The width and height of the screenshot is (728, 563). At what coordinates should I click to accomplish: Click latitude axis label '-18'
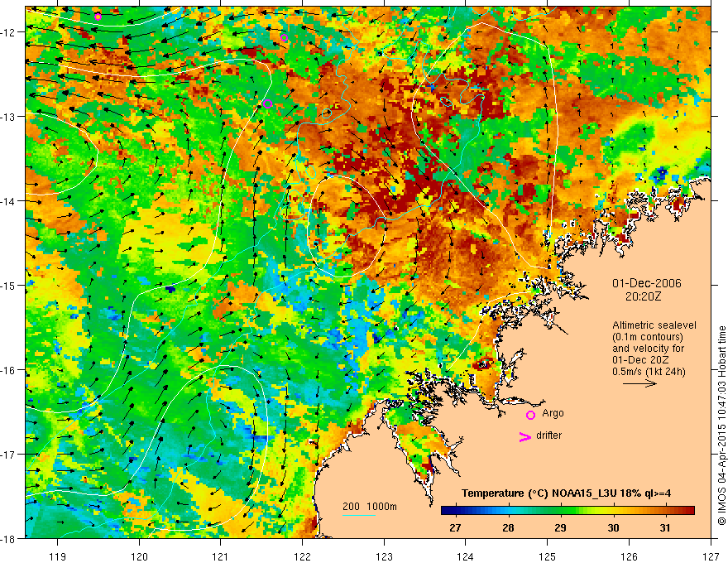(8, 538)
